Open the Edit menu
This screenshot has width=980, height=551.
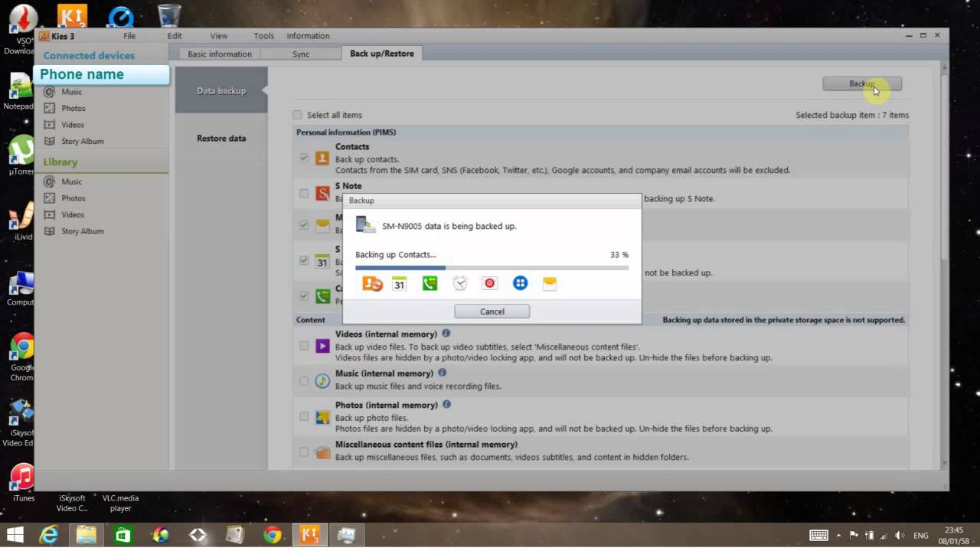coord(175,36)
